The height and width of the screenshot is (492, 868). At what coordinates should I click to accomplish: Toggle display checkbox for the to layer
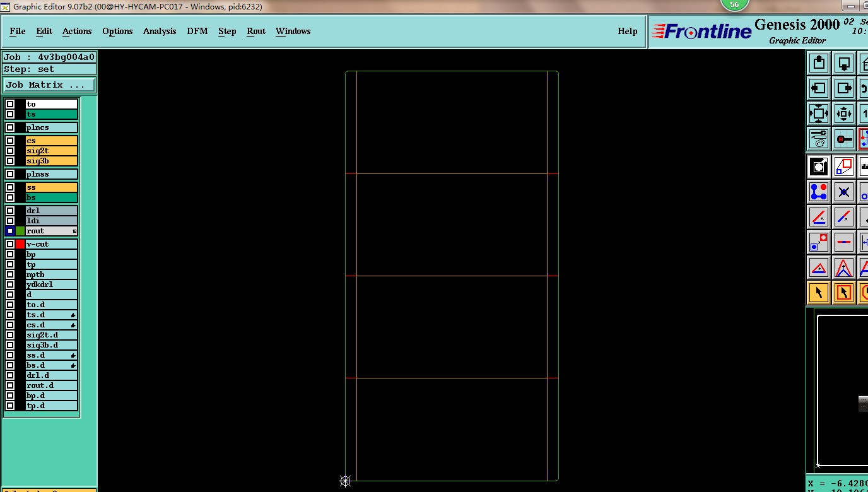(10, 104)
